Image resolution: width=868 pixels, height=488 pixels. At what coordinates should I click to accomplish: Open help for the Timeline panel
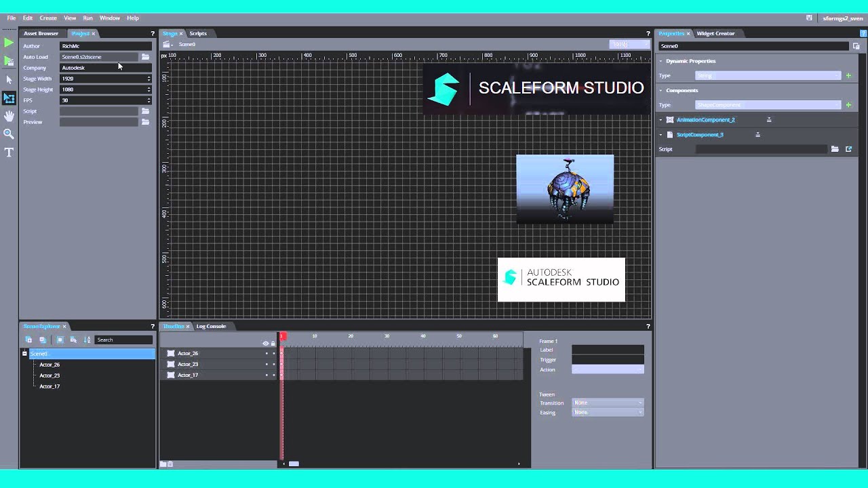[648, 326]
